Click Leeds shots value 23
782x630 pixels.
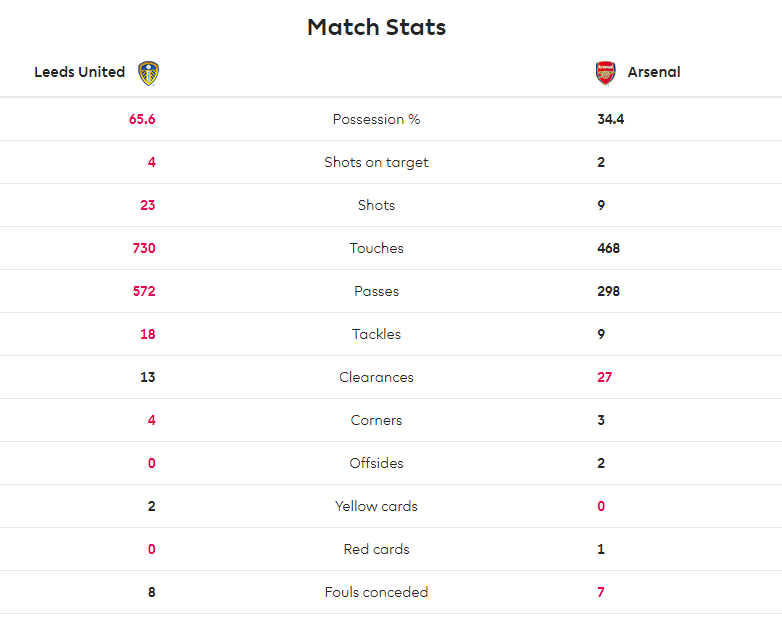(148, 205)
